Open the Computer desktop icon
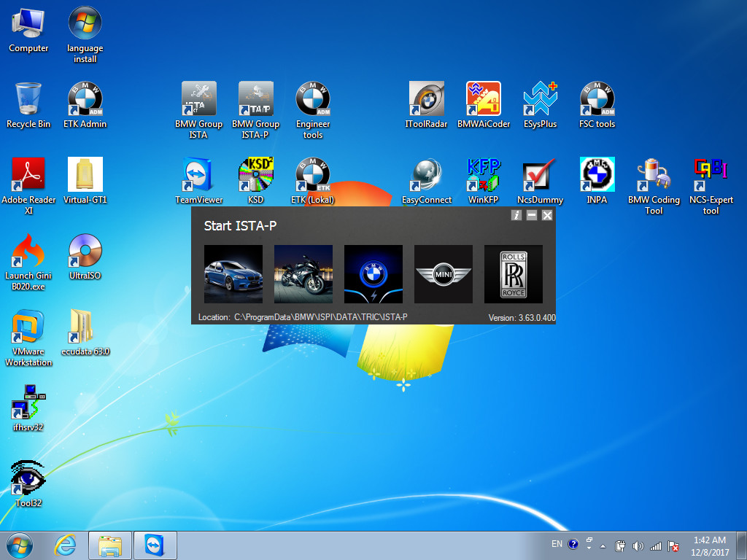This screenshot has width=747, height=560. [28, 29]
